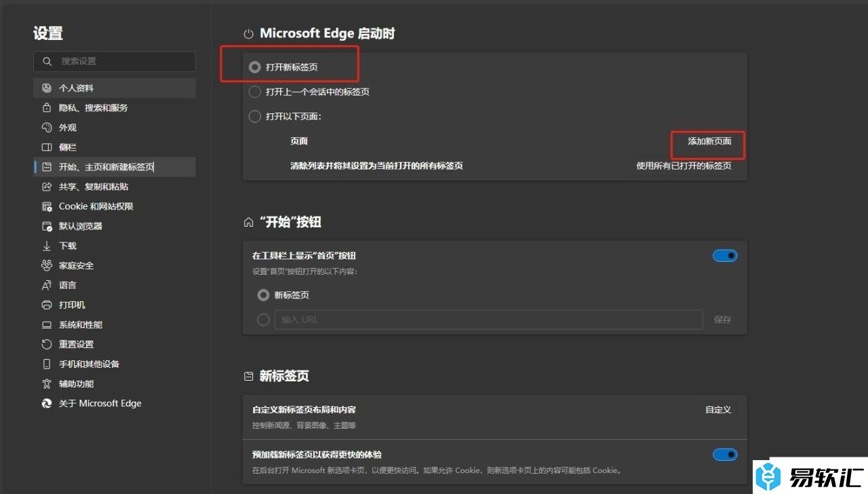868x494 pixels.
Task: Toggle 预加载新标签页 switch off
Action: click(725, 455)
